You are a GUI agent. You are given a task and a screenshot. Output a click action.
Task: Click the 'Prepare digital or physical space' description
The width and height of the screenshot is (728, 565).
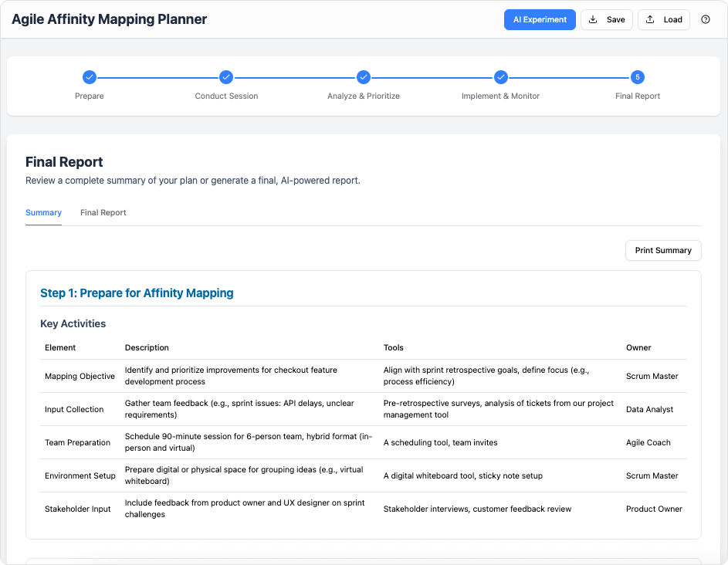(x=244, y=475)
